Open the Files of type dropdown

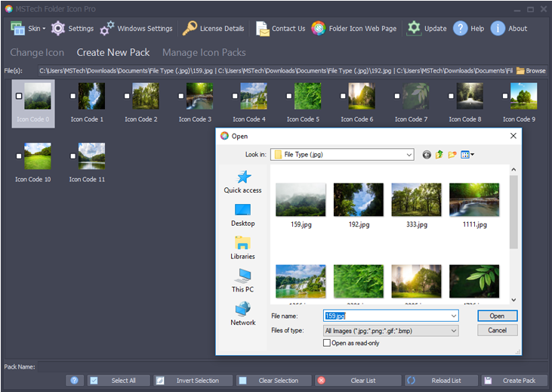click(453, 331)
